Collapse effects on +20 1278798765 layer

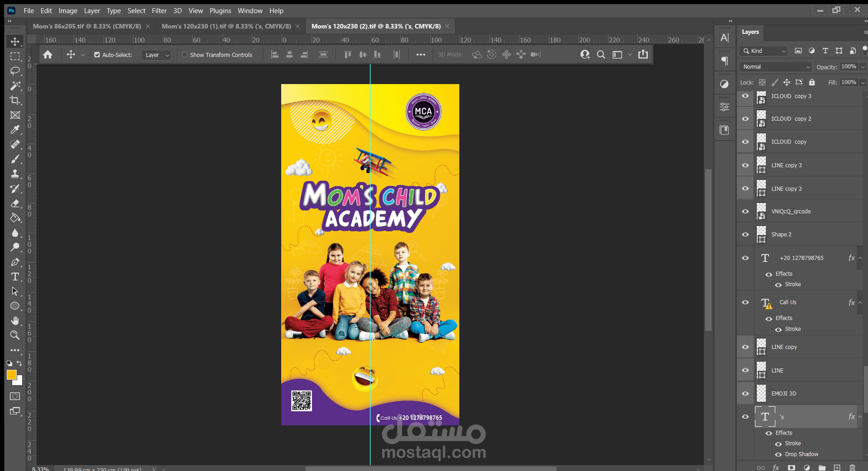860,258
